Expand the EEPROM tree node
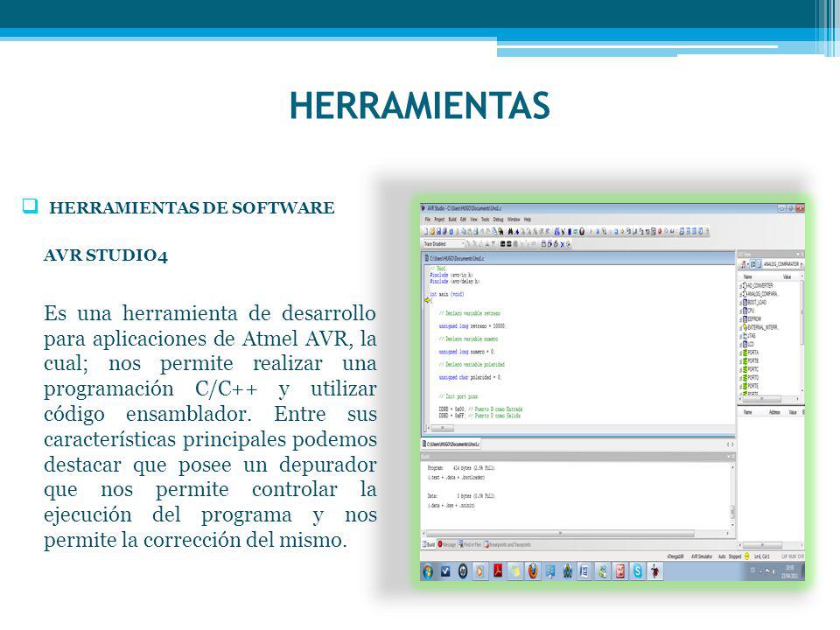This screenshot has height=630, width=840. pyautogui.click(x=741, y=319)
